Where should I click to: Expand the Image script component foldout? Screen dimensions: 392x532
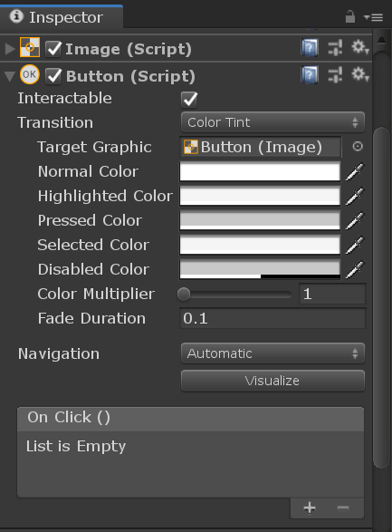click(10, 49)
